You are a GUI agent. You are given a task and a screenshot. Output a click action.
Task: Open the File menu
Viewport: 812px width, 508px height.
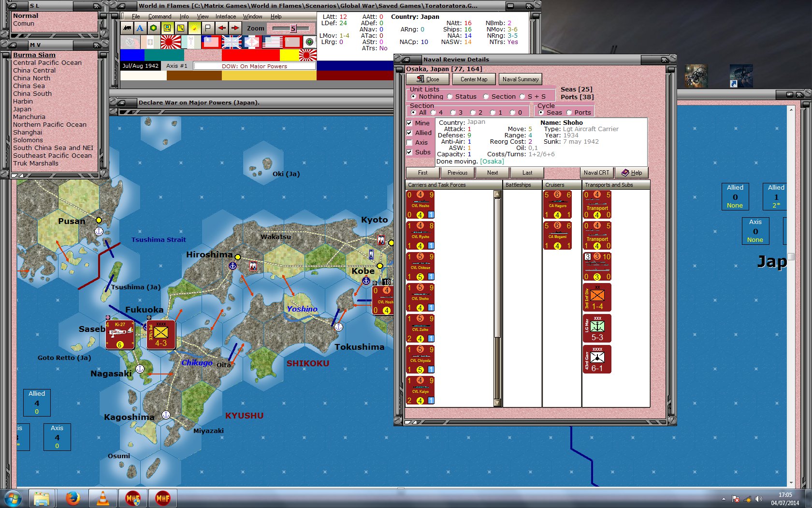click(x=136, y=16)
